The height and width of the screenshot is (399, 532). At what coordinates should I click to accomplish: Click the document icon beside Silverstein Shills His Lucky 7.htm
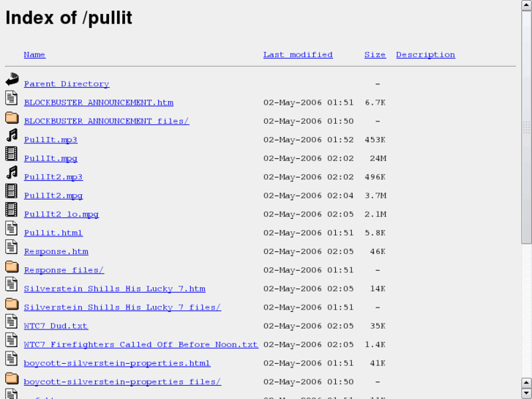(11, 284)
